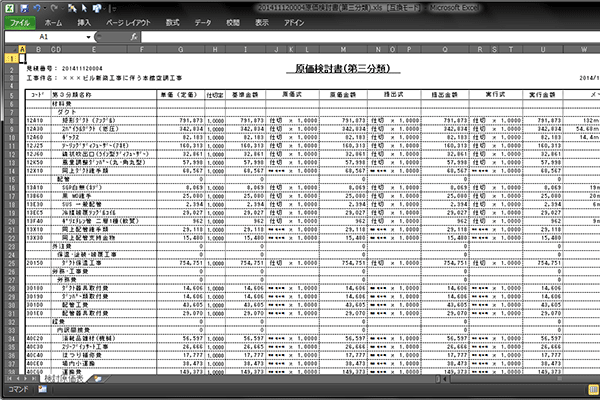600x400 pixels.
Task: Save the workbook using the floppy disk icon
Action: (x=24, y=8)
